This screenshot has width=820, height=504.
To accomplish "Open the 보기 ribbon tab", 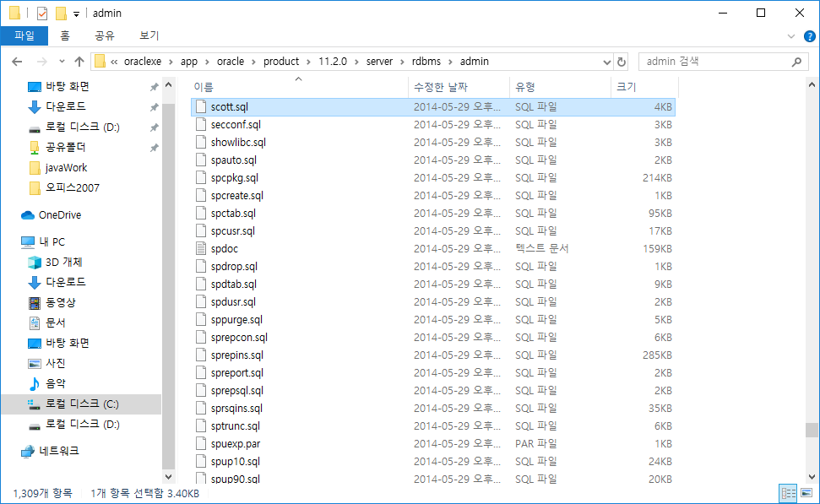I will point(149,35).
